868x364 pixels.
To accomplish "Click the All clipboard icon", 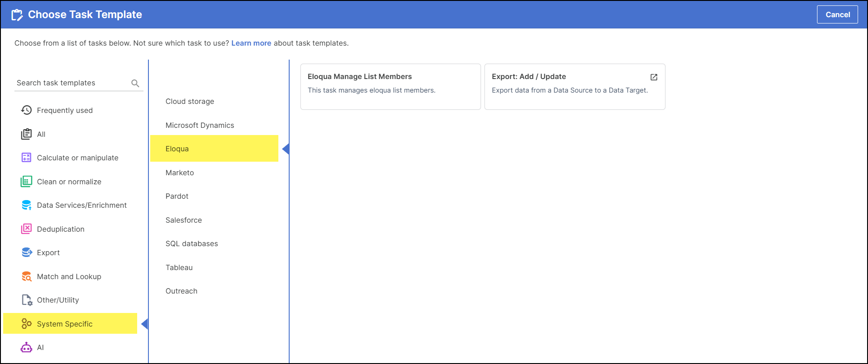I will [x=27, y=134].
